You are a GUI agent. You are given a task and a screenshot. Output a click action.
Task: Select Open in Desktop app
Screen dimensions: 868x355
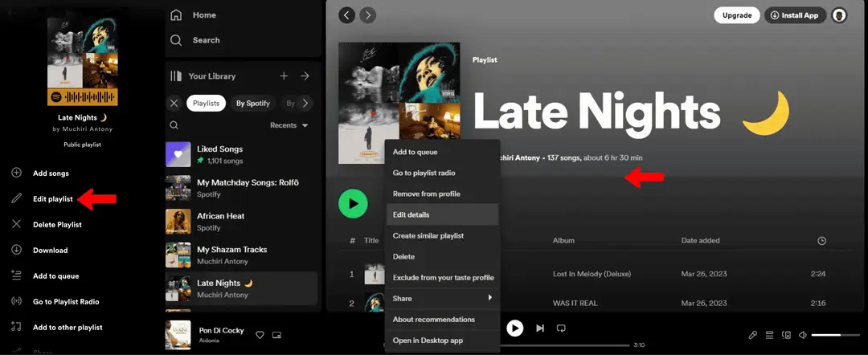tap(442, 341)
